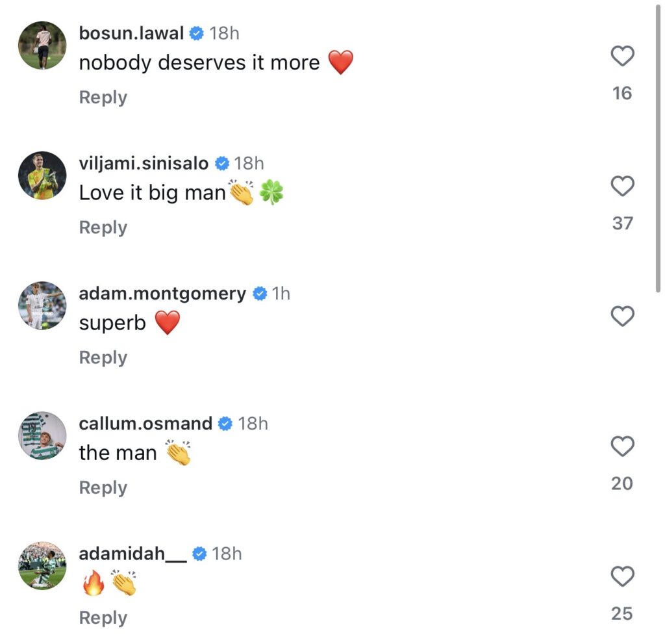Open adamidah__'s profile avatar
The width and height of the screenshot is (665, 644).
point(42,565)
